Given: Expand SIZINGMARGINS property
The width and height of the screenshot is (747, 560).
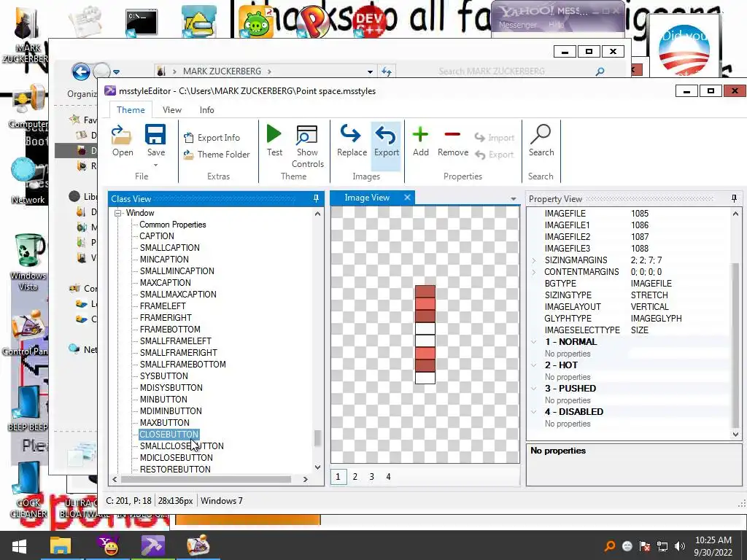Looking at the screenshot, I should pos(534,260).
